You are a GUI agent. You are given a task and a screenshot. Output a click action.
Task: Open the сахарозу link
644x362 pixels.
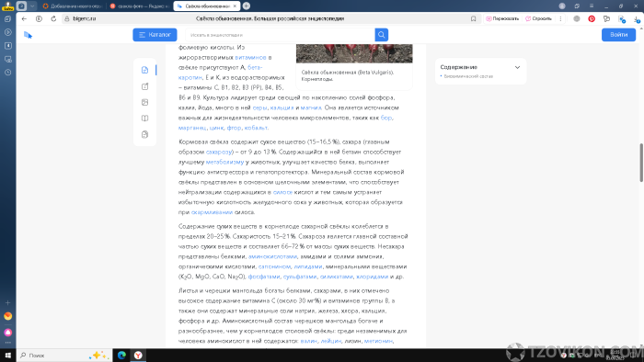pyautogui.click(x=219, y=153)
